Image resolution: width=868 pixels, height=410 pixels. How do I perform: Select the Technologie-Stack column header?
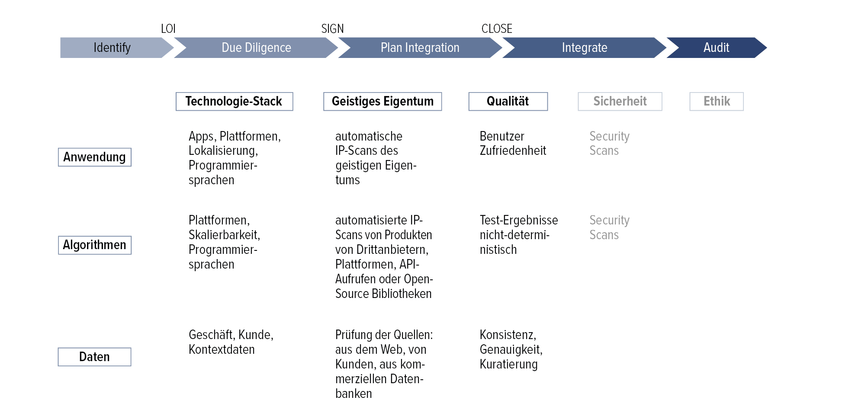[x=234, y=101]
